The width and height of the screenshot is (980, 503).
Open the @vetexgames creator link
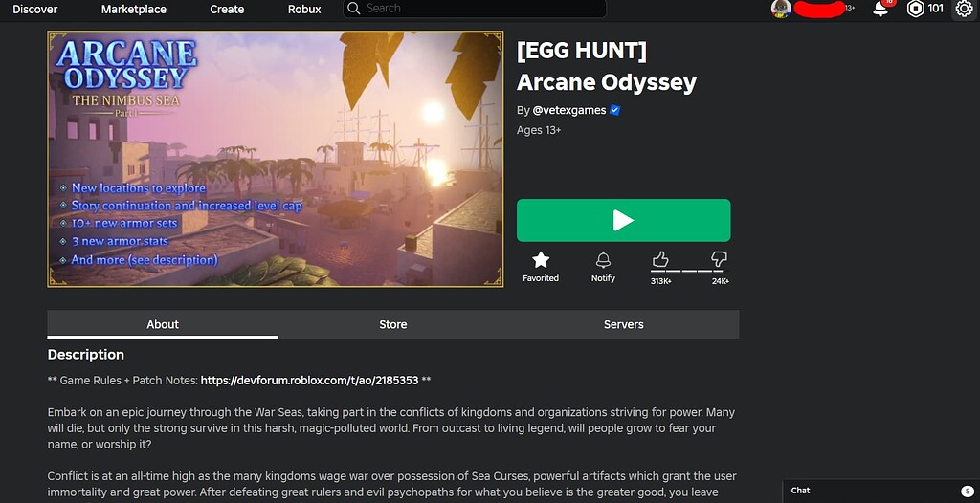pos(568,110)
